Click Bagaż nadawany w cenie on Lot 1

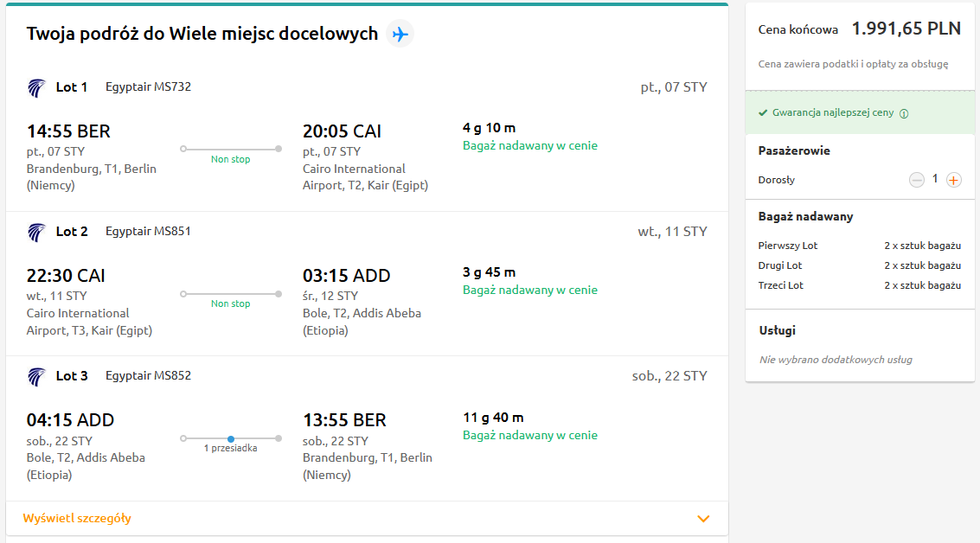(530, 145)
